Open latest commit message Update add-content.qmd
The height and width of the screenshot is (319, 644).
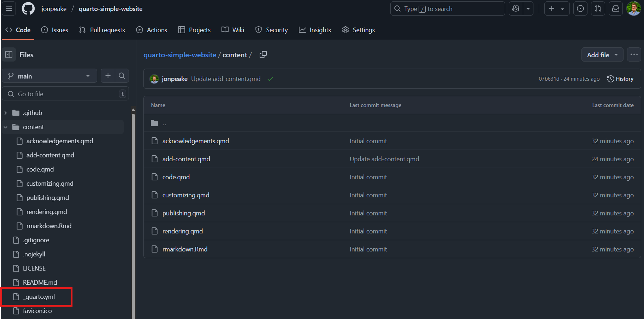tap(226, 79)
